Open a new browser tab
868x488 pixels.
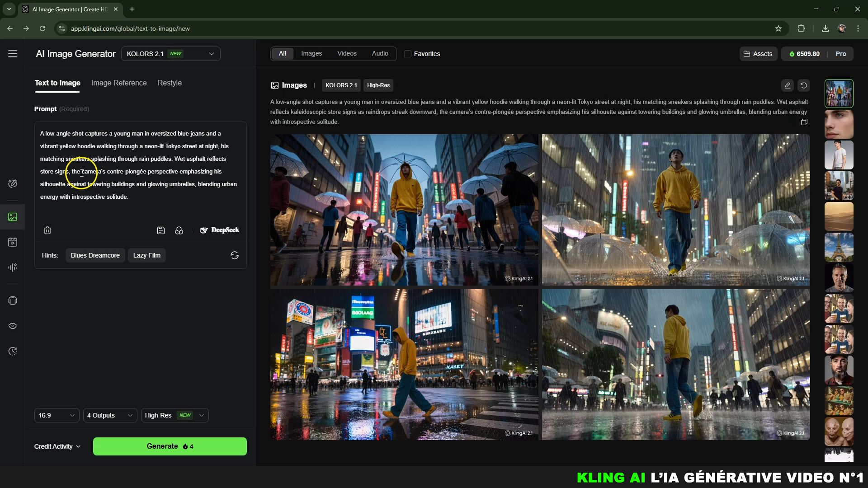click(x=132, y=9)
